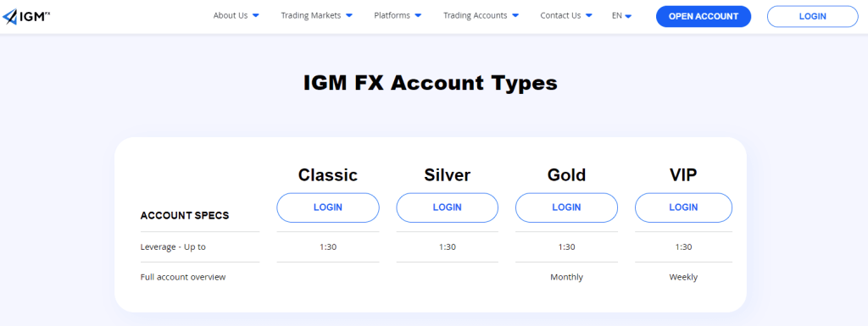Click LOGIN under VIP account
The width and height of the screenshot is (868, 326).
pos(684,207)
